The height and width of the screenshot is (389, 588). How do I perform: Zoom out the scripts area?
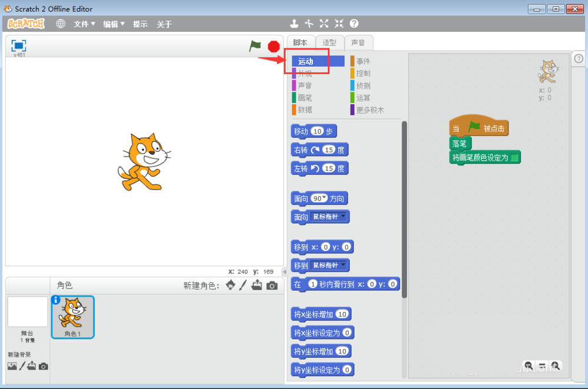pyautogui.click(x=529, y=365)
